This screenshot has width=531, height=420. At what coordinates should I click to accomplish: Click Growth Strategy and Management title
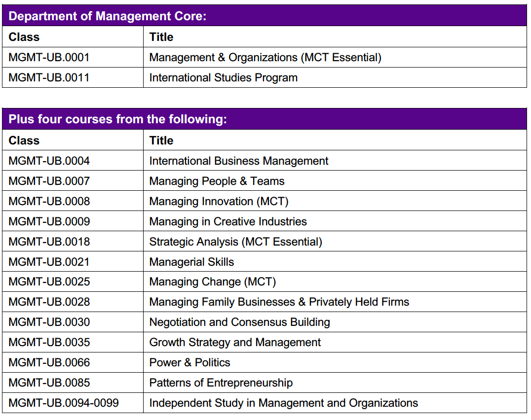pos(235,343)
